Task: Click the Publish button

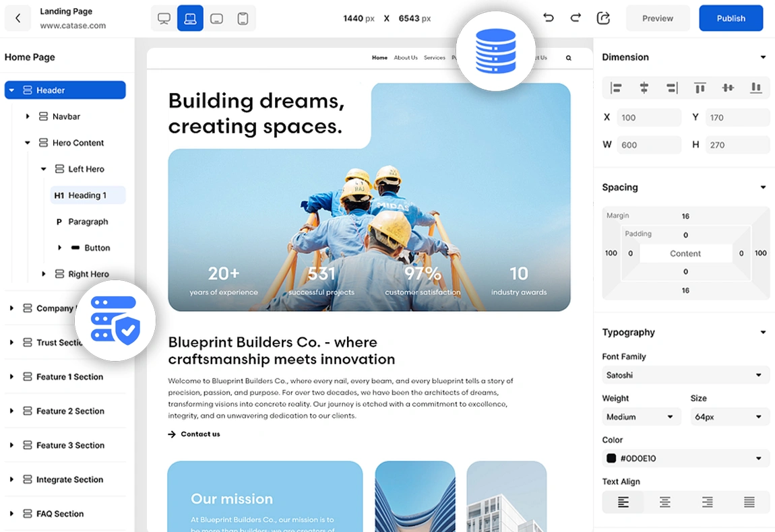Action: tap(731, 18)
